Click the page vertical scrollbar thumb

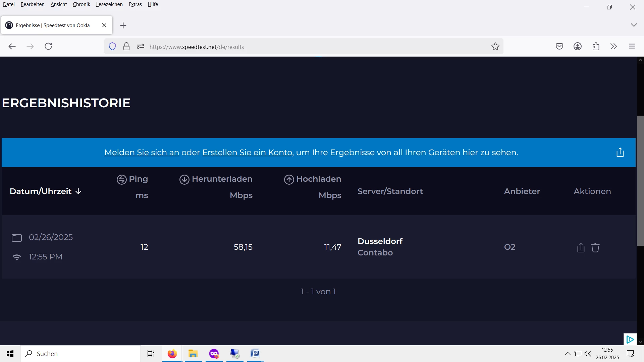pos(640,181)
